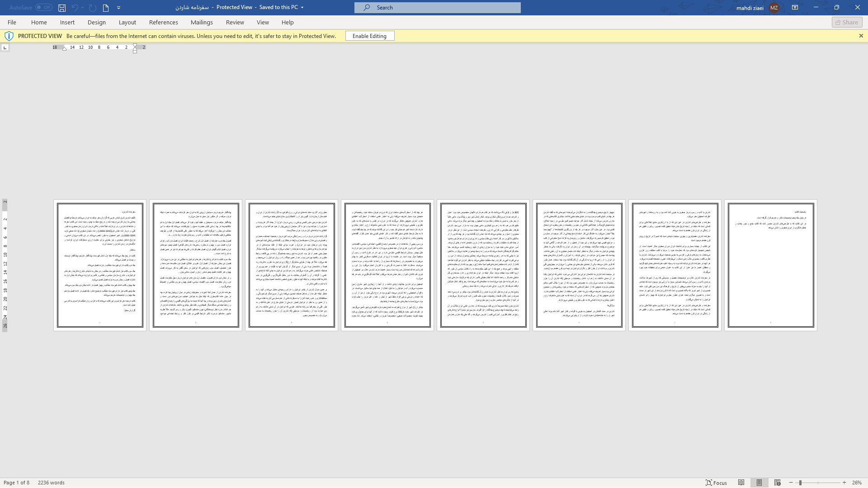Viewport: 868px width, 488px height.
Task: Open the View tab
Action: (263, 22)
